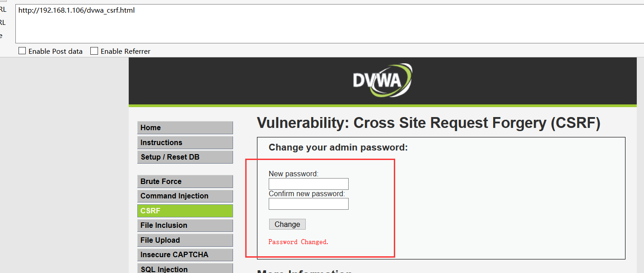Open the Home menu item

click(185, 128)
